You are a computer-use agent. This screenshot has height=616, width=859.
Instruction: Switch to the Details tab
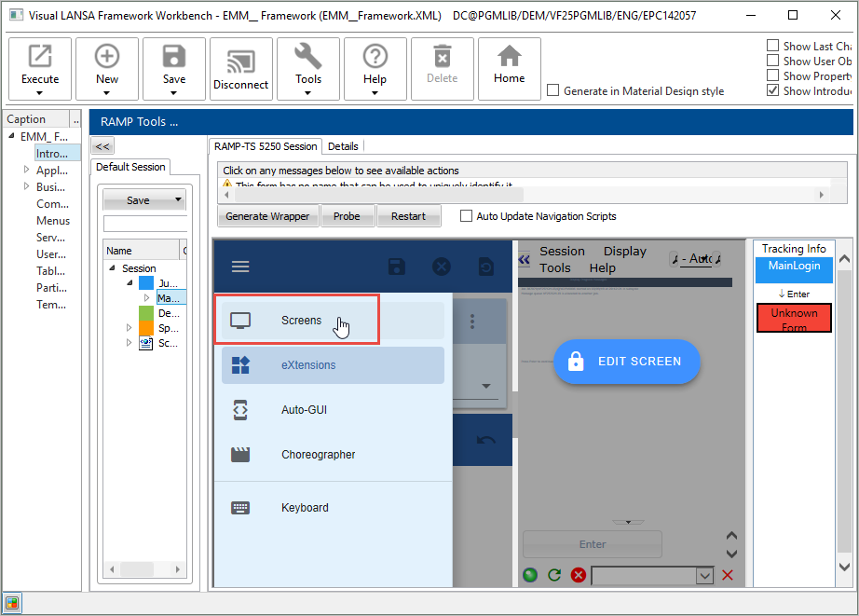click(x=343, y=146)
